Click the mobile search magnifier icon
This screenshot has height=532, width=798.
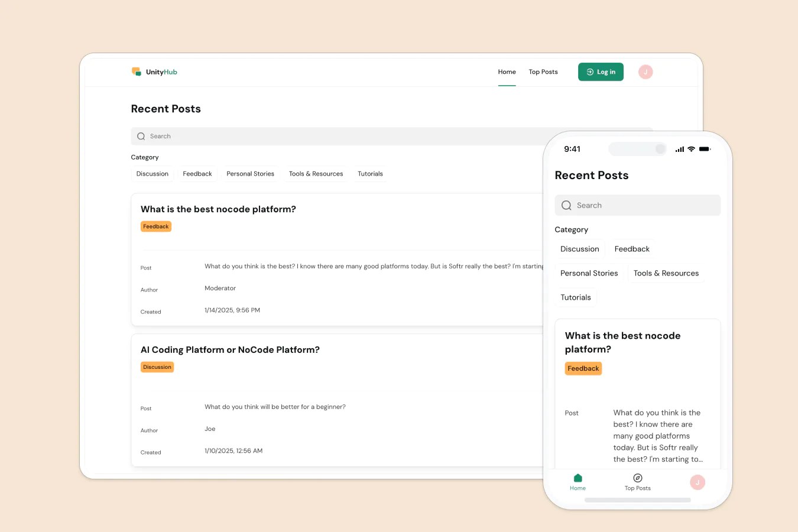click(566, 205)
